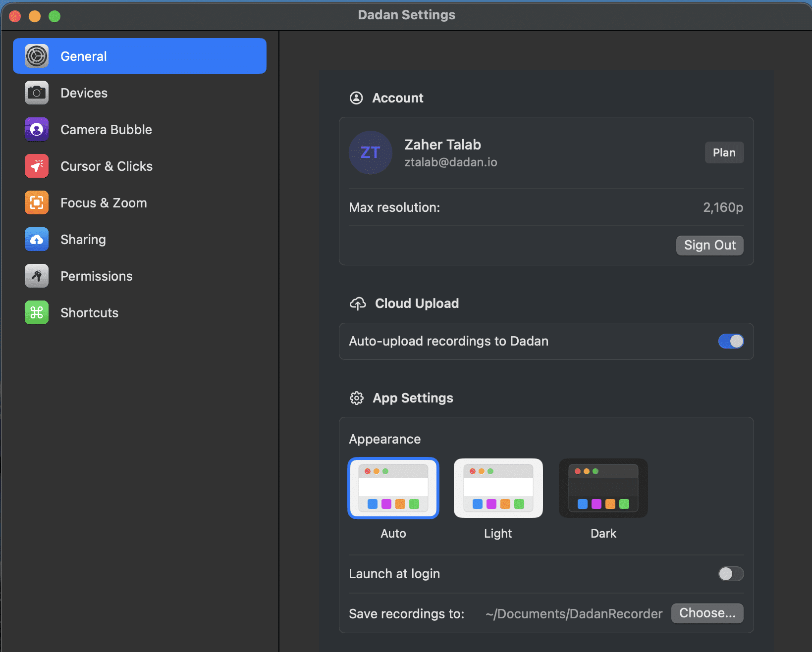This screenshot has width=812, height=652.
Task: Click the Account person icon
Action: tap(356, 98)
